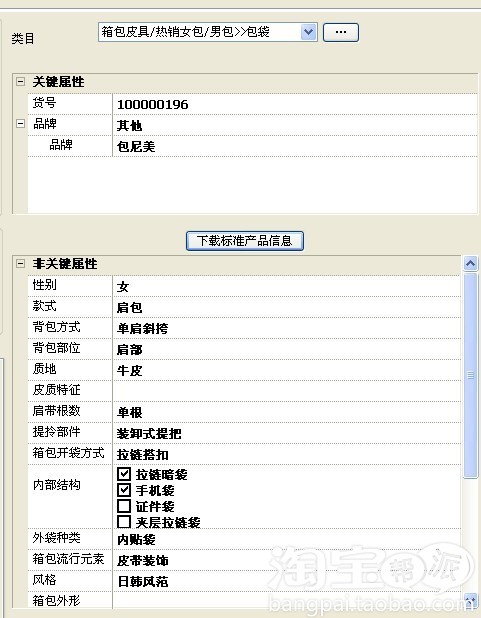Uncheck the 拉链暗袋 checkbox
Screen dimensions: 481x618
(x=124, y=474)
